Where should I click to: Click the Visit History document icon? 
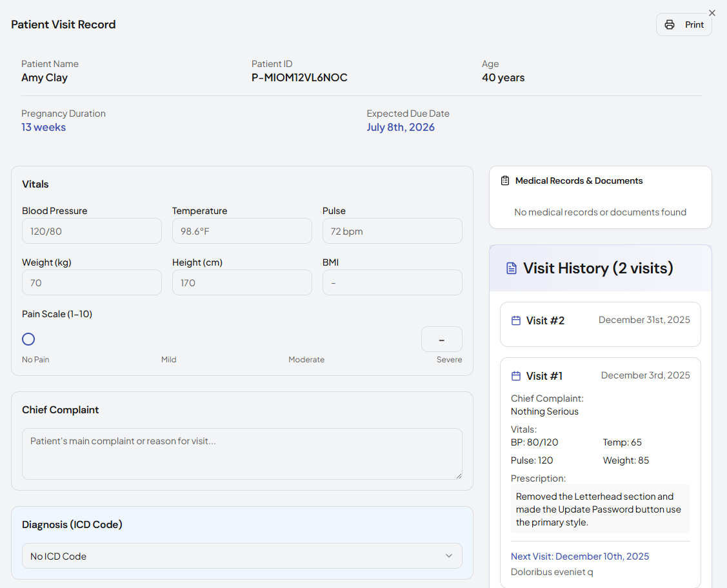click(x=512, y=268)
